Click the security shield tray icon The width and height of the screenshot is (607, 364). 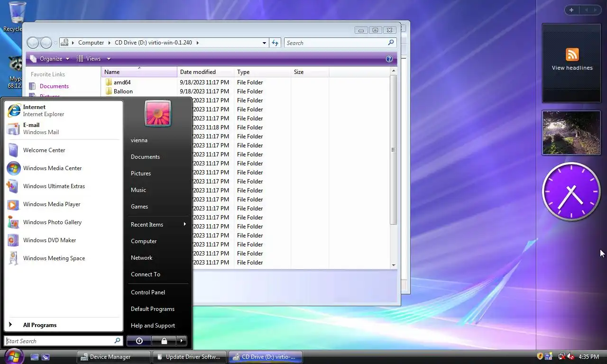[x=540, y=356]
